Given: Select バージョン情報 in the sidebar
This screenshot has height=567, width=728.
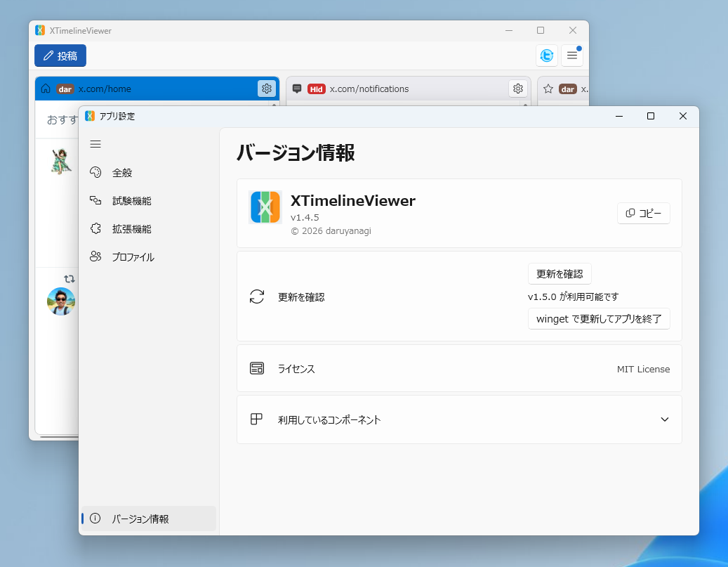Looking at the screenshot, I should click(x=149, y=519).
